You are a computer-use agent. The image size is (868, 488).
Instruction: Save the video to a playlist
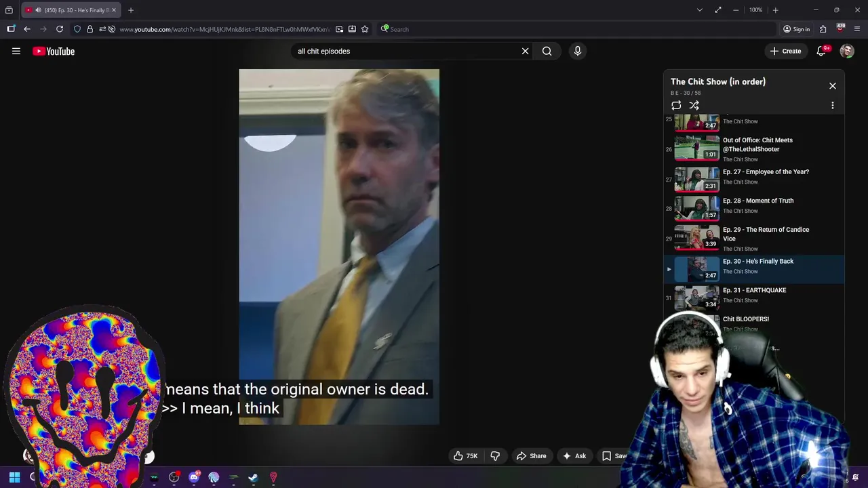[x=614, y=456]
